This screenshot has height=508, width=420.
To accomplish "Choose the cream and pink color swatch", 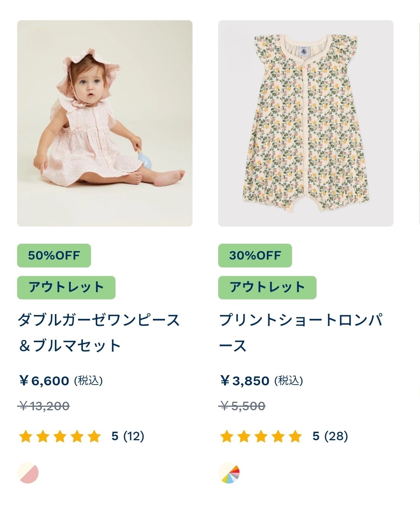I will (28, 473).
